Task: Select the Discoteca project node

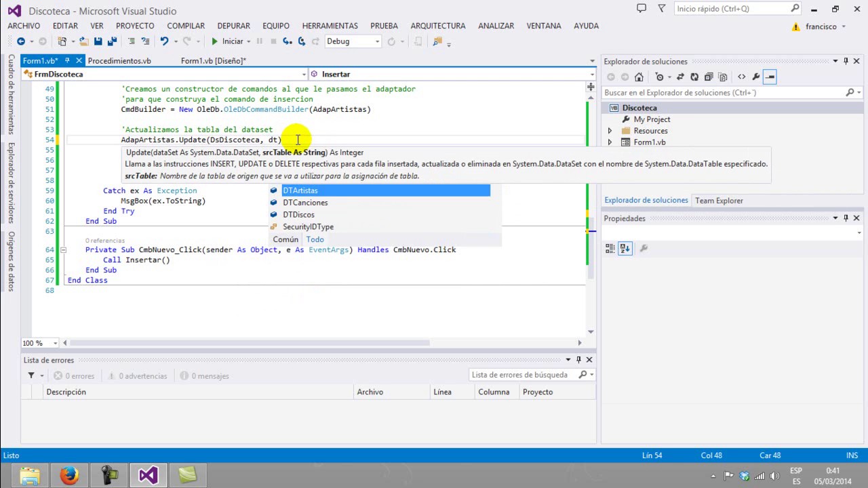Action: [x=639, y=108]
